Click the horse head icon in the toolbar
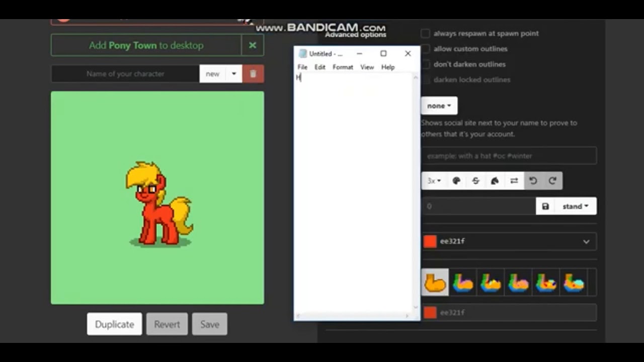 click(x=495, y=181)
